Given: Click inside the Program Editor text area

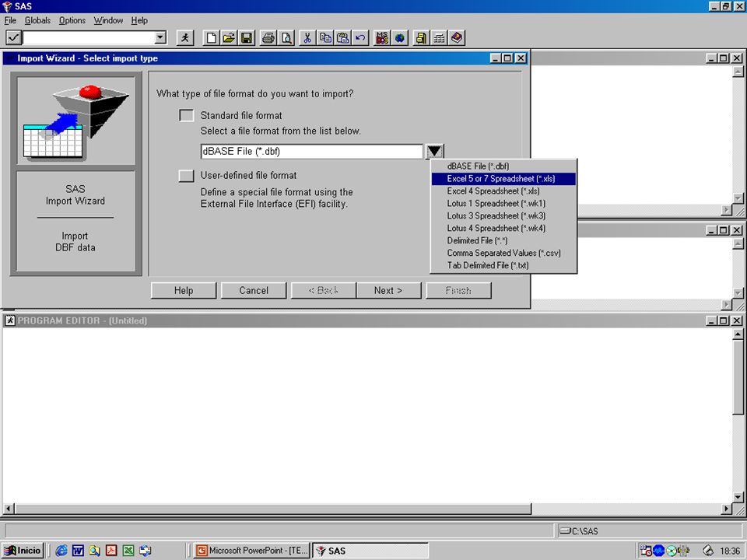Looking at the screenshot, I should (x=366, y=415).
